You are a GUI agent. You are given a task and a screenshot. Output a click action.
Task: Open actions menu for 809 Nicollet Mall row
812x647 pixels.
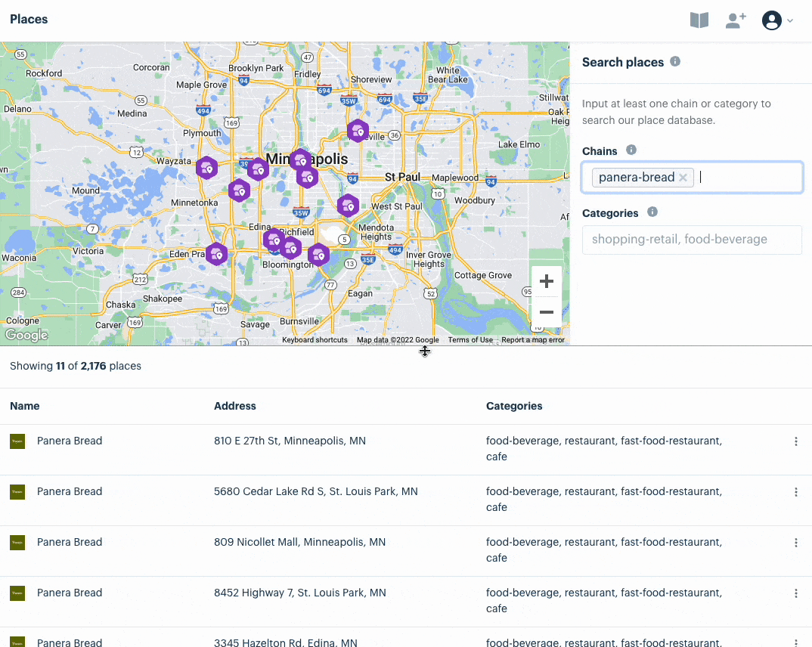pos(796,543)
